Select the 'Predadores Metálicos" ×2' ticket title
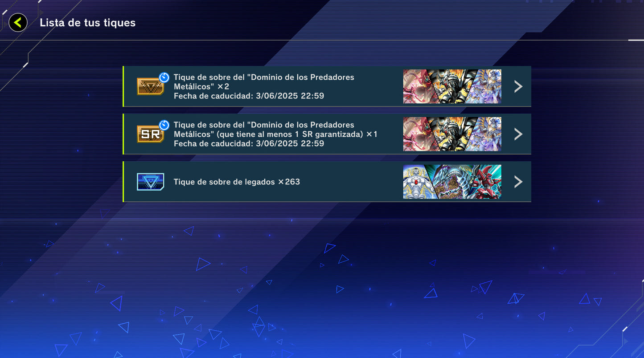Viewport: 644px width, 358px height. point(264,81)
